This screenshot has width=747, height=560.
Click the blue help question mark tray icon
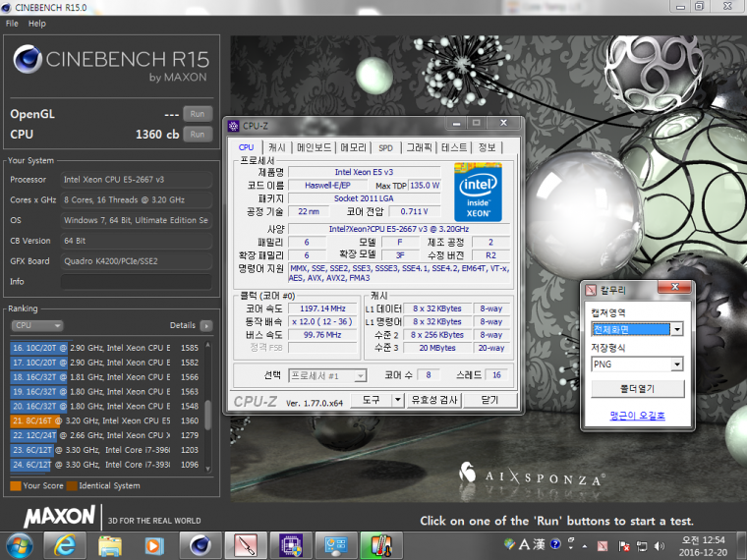tap(555, 544)
